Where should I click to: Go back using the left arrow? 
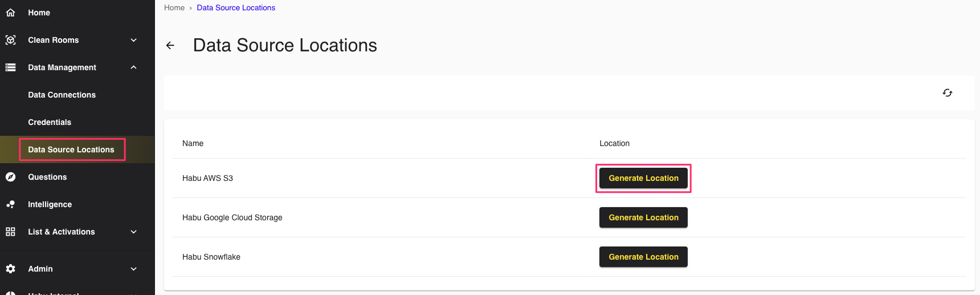click(x=170, y=46)
